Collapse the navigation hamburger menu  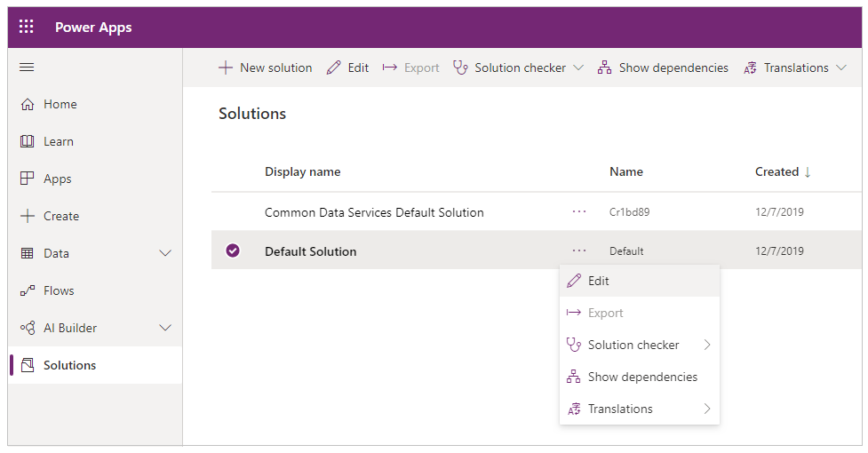27,68
